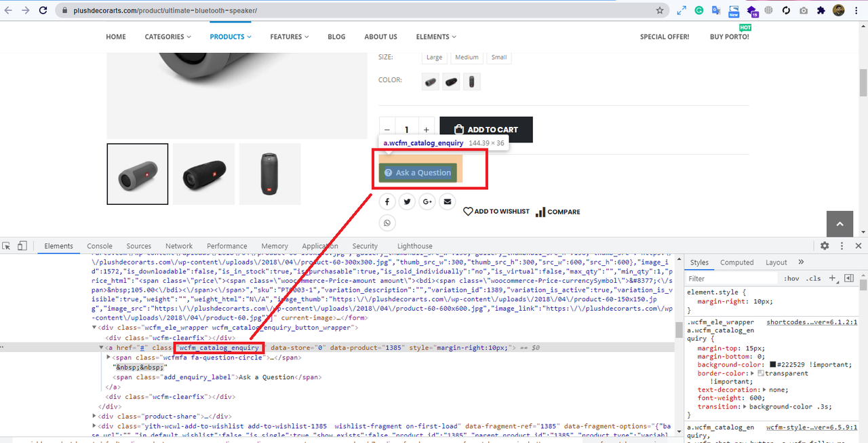Open the SPECIAL OFFER! link

pos(665,37)
